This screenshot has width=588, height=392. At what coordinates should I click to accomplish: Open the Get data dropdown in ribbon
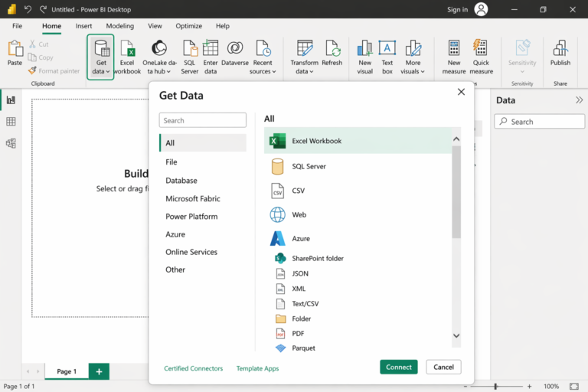click(x=100, y=57)
